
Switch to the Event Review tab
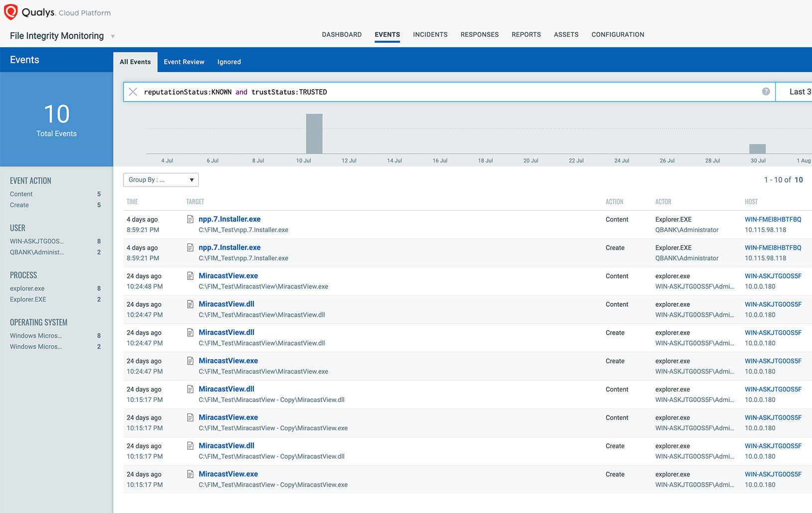tap(184, 61)
